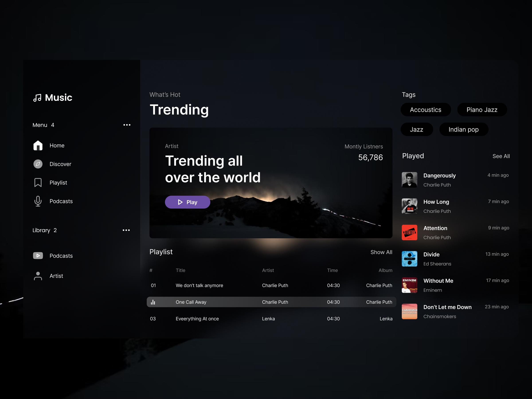The height and width of the screenshot is (399, 532).
Task: Click the Jazz tag chip
Action: coord(416,129)
